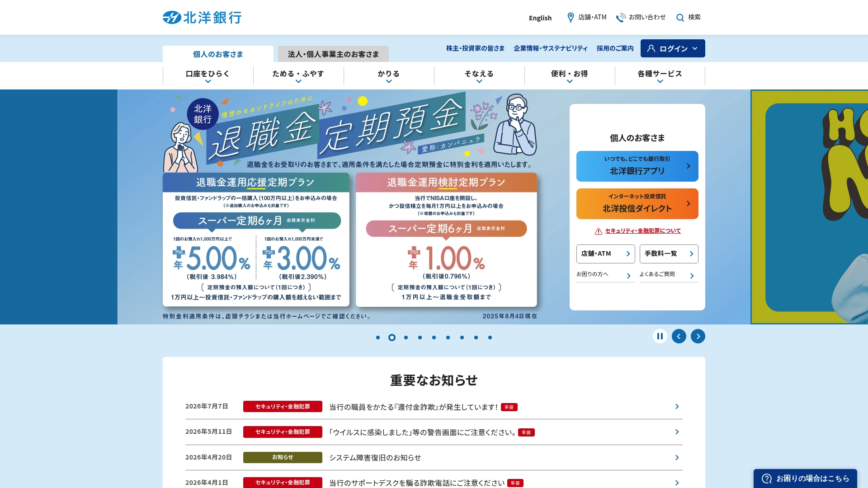Click warning triangle icon beside セキュリティ・金融犯罪について
This screenshot has height=488, width=868.
click(x=599, y=231)
